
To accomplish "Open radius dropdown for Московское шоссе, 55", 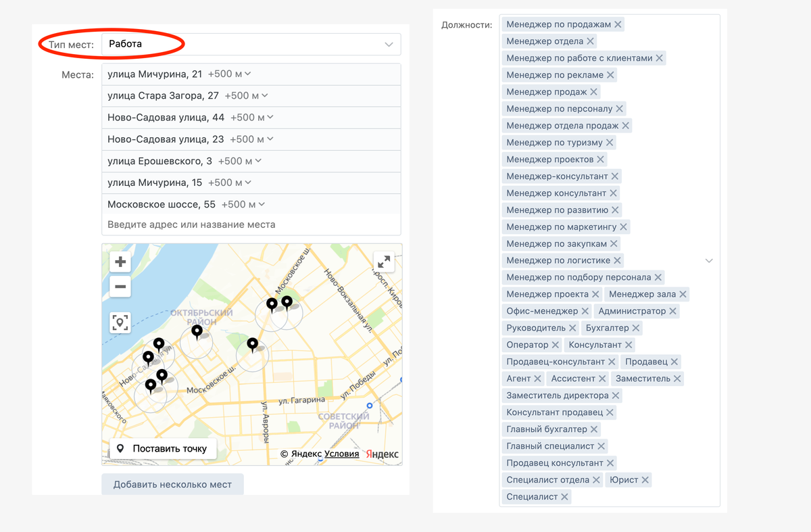I will pyautogui.click(x=243, y=204).
